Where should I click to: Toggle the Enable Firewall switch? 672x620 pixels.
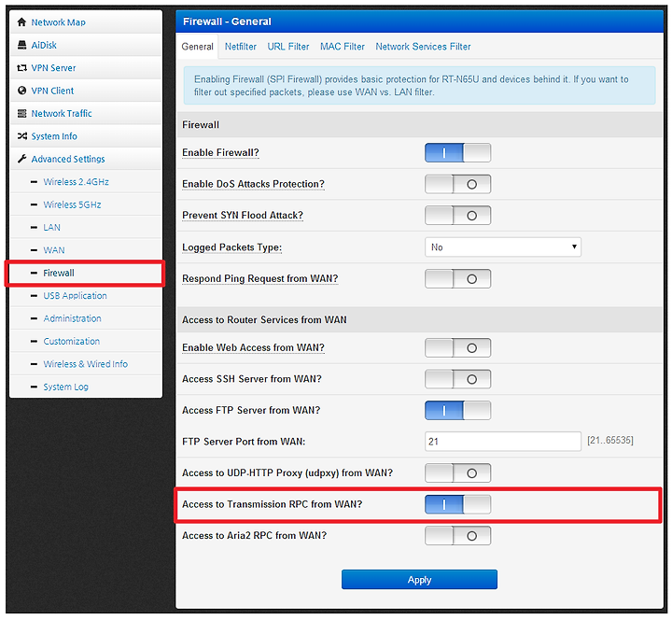pos(457,152)
